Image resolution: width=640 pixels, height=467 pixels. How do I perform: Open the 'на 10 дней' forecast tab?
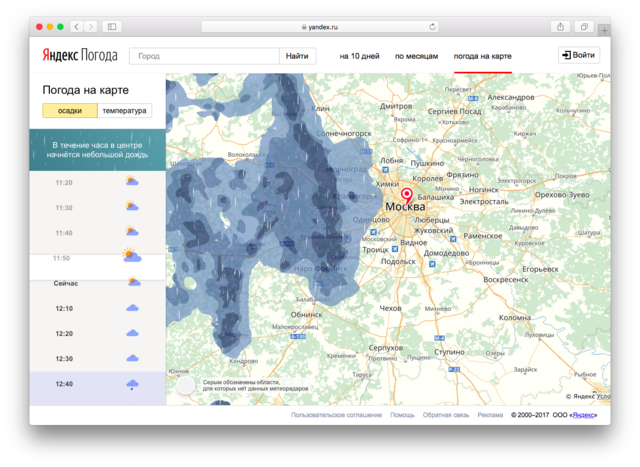coord(359,56)
